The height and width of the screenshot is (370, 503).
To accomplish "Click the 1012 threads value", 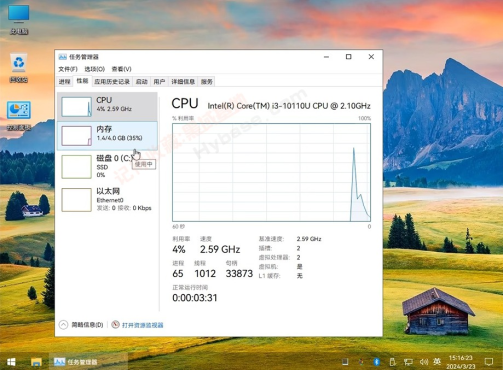I will (x=205, y=274).
